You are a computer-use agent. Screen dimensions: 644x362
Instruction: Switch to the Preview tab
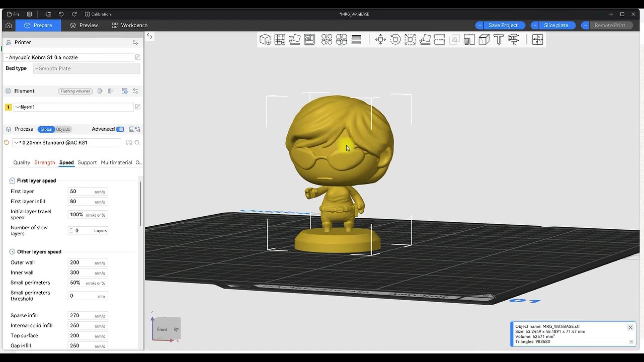[84, 25]
